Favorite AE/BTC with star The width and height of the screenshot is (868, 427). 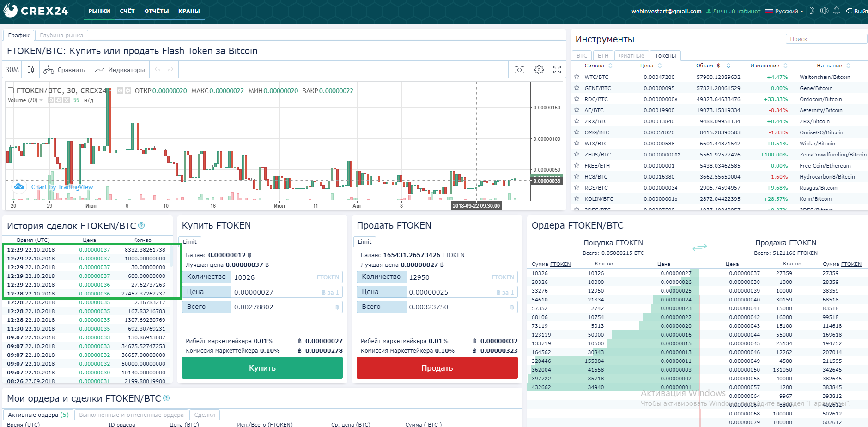[577, 110]
